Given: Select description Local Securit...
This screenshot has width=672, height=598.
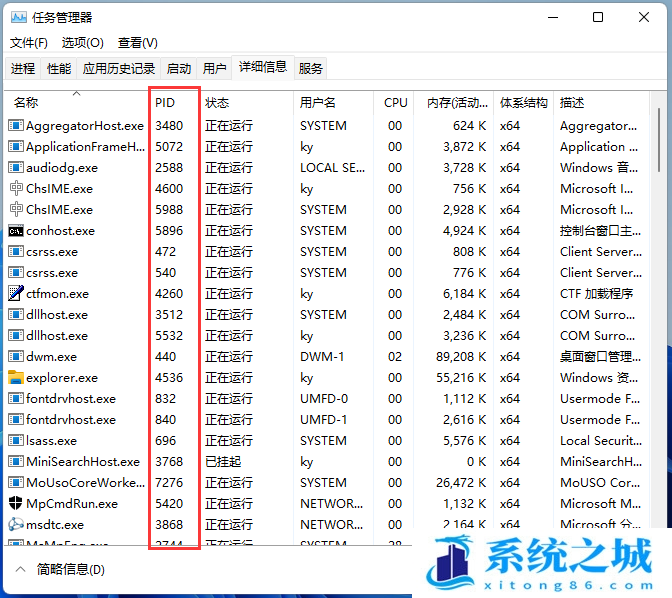Looking at the screenshot, I should pyautogui.click(x=601, y=441).
